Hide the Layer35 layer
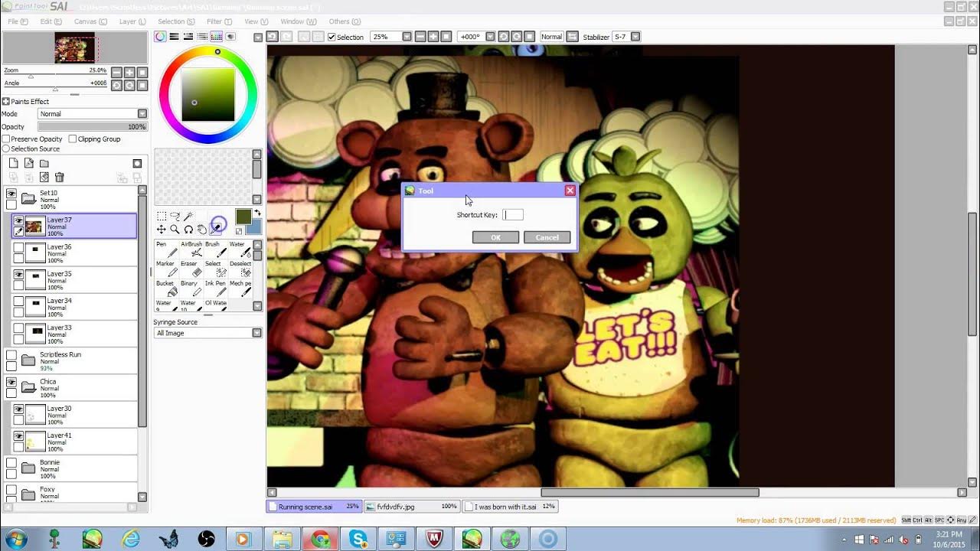The height and width of the screenshot is (551, 980). pyautogui.click(x=18, y=274)
